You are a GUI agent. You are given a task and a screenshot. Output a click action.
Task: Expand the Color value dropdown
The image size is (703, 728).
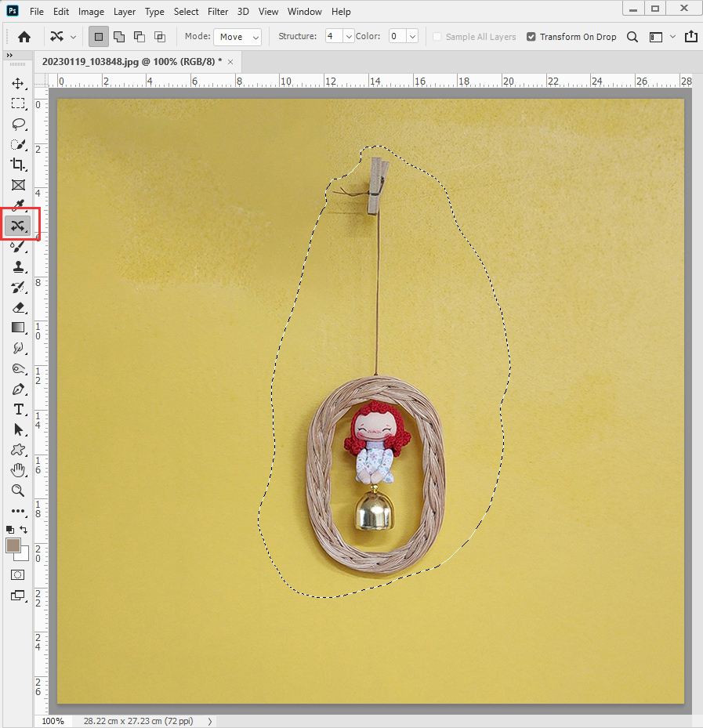[412, 37]
